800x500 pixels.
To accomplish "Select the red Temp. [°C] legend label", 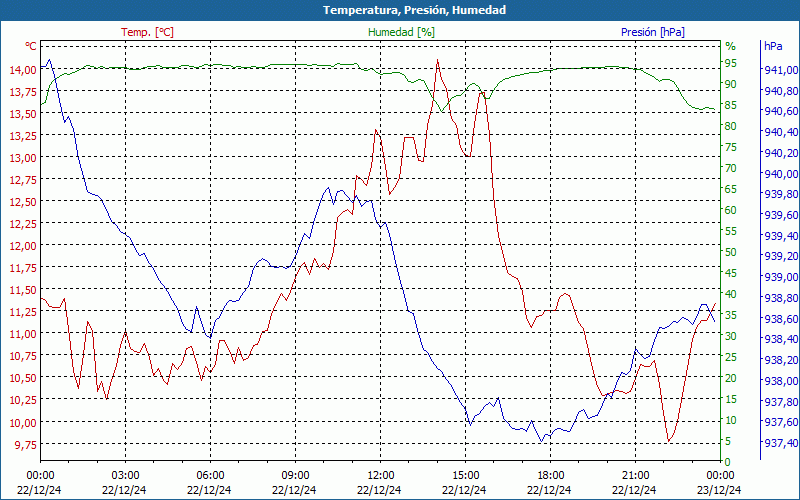I will pos(147,32).
